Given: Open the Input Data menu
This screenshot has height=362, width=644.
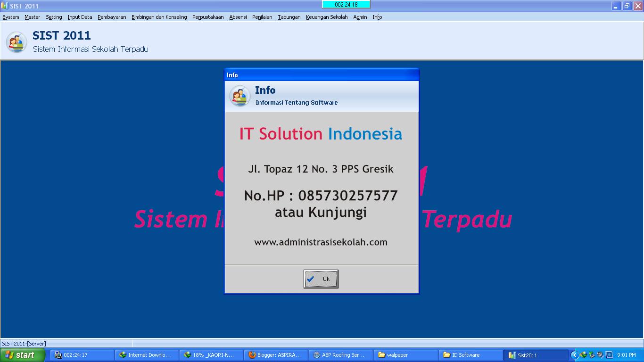Looking at the screenshot, I should (x=80, y=17).
